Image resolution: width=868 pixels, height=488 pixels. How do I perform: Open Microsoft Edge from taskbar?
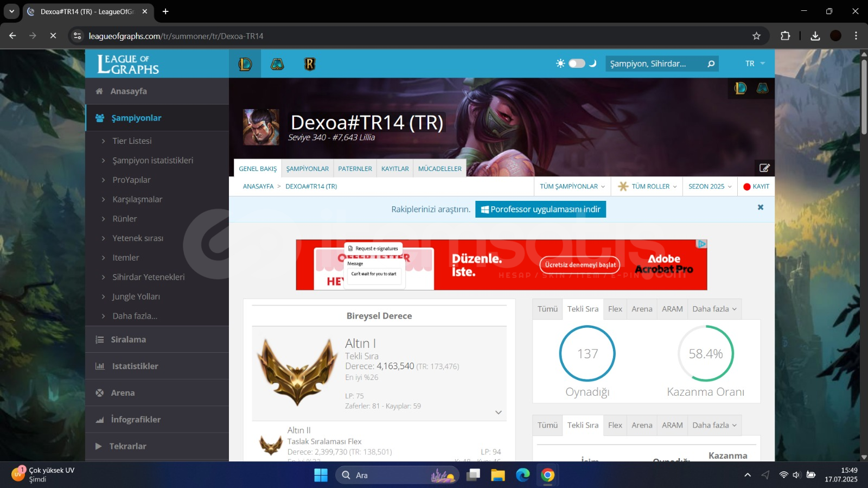tap(523, 475)
